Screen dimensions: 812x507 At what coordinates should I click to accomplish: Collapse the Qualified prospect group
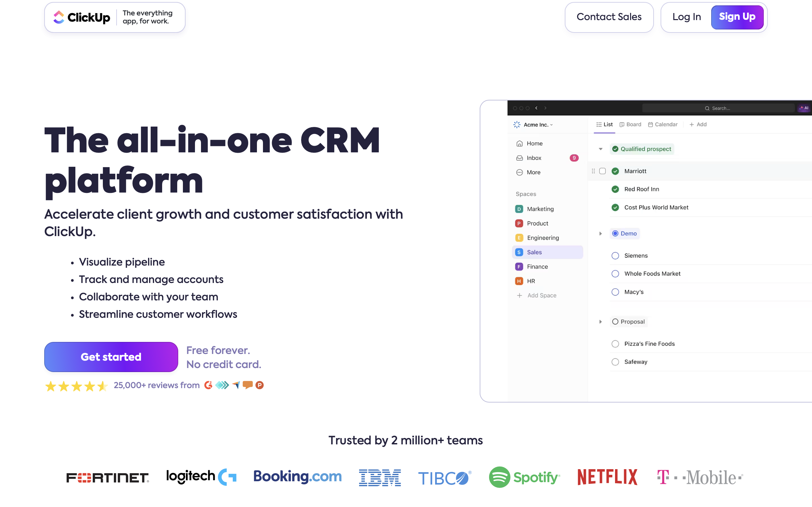[600, 149]
